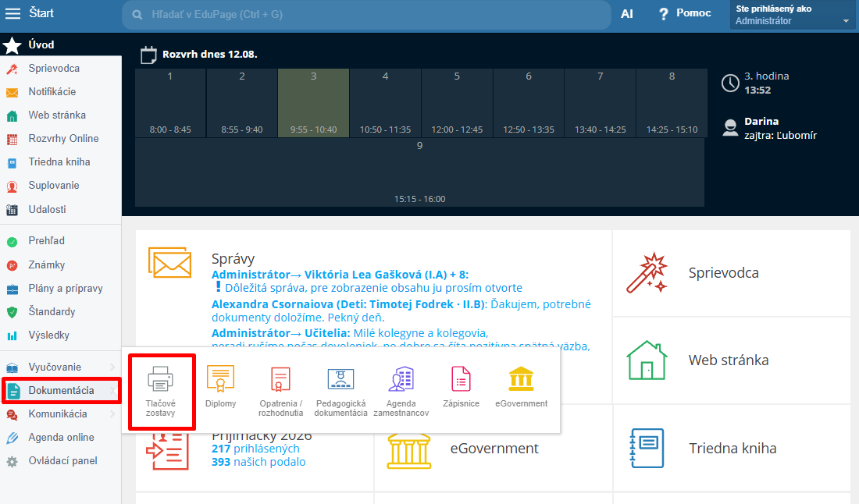The width and height of the screenshot is (859, 504).
Task: Open Pomoc help in top bar
Action: tap(686, 13)
